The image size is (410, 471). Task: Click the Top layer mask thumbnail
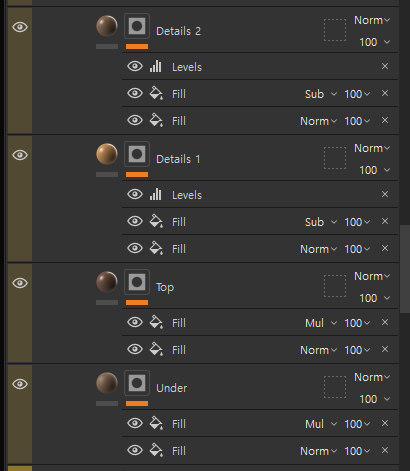tap(137, 282)
